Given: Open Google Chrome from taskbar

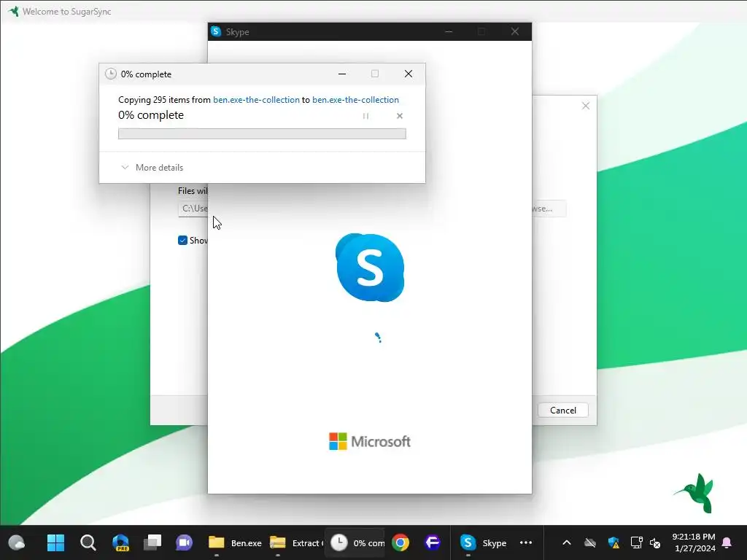Looking at the screenshot, I should (400, 542).
